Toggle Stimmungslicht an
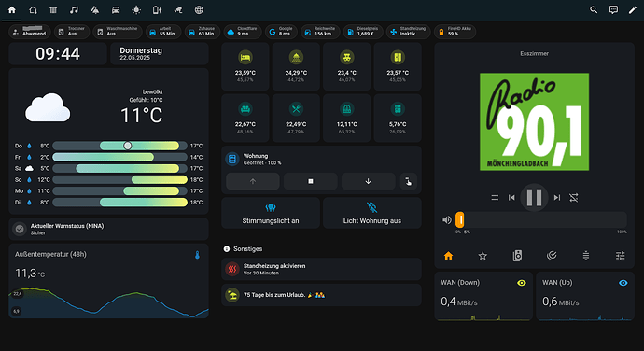 click(271, 213)
